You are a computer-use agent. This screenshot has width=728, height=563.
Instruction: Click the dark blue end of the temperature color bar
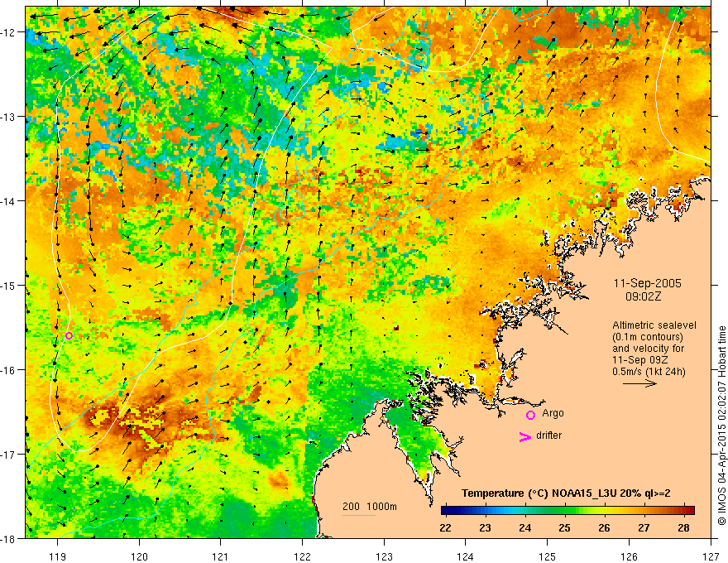pos(446,511)
